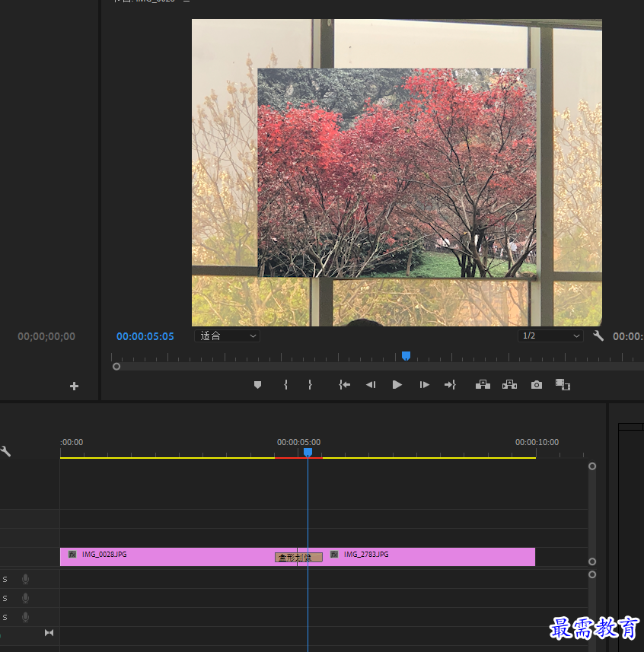Viewport: 644px width, 652px height.
Task: Click the program monitor video preview
Action: pos(397,173)
